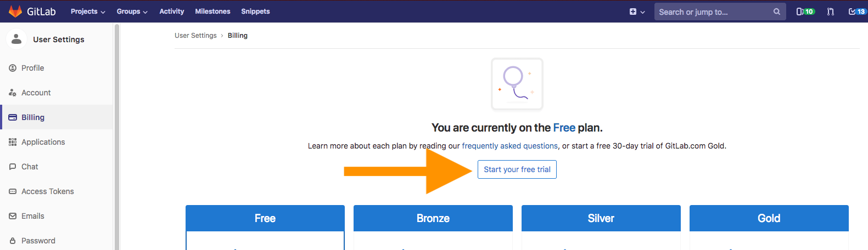Click the Search or jump to field
The height and width of the screenshot is (250, 868).
point(714,12)
